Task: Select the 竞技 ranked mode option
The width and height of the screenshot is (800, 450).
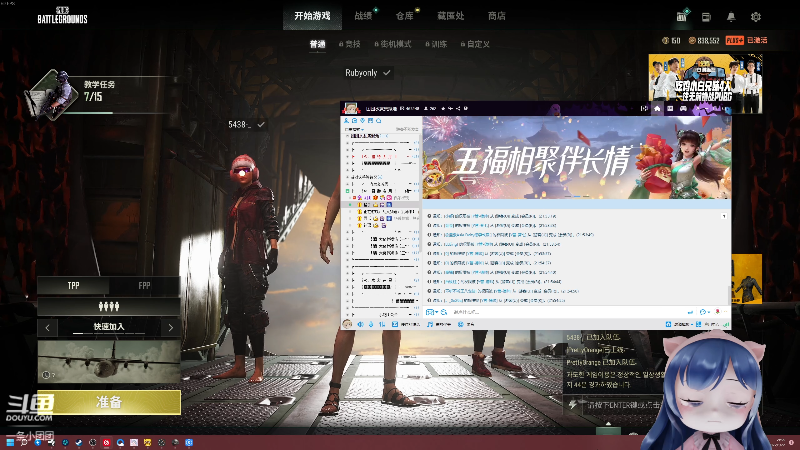Action: [x=349, y=44]
